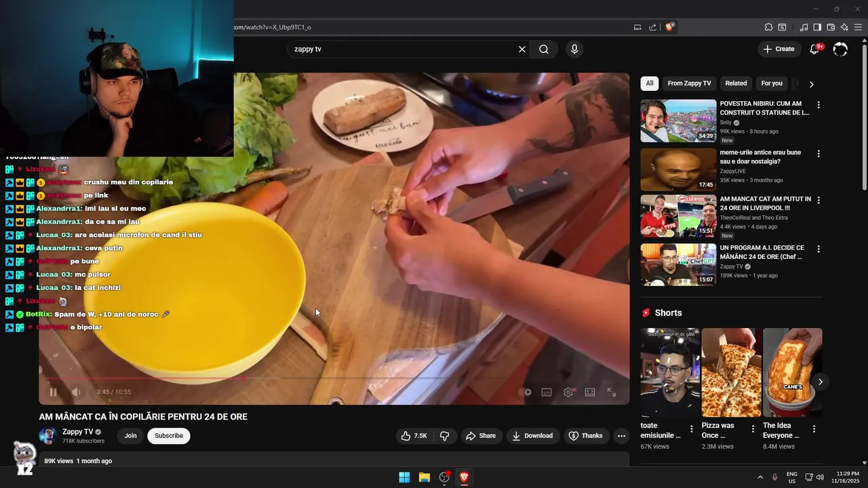
Task: Toggle the autoplay switch in player
Action: [525, 392]
